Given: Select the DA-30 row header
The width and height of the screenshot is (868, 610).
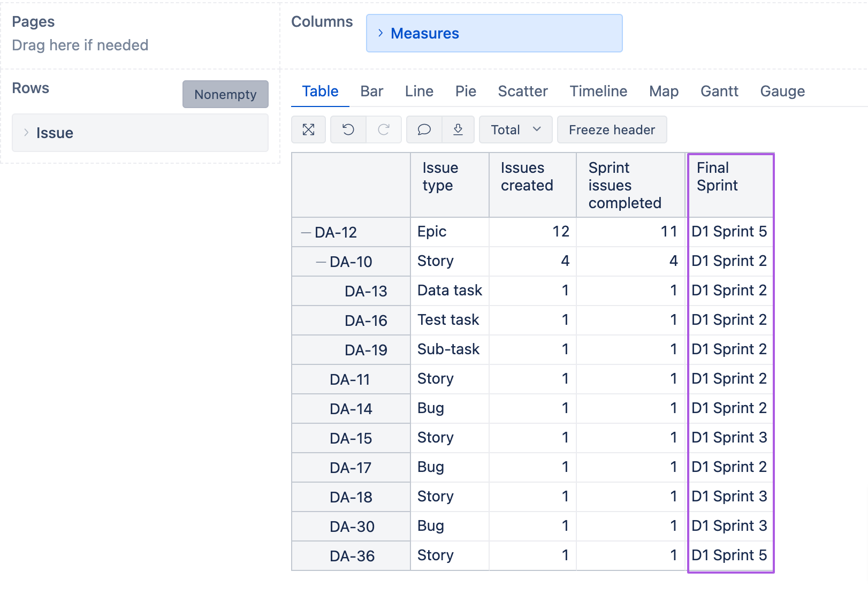Looking at the screenshot, I should click(351, 527).
